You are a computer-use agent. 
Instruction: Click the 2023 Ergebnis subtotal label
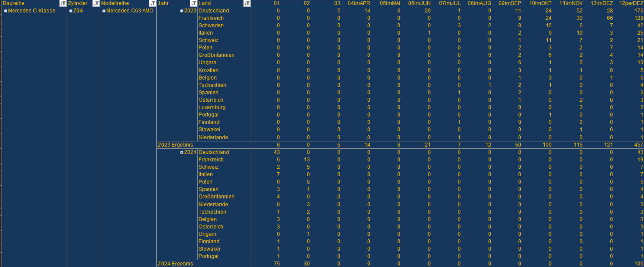(175, 145)
